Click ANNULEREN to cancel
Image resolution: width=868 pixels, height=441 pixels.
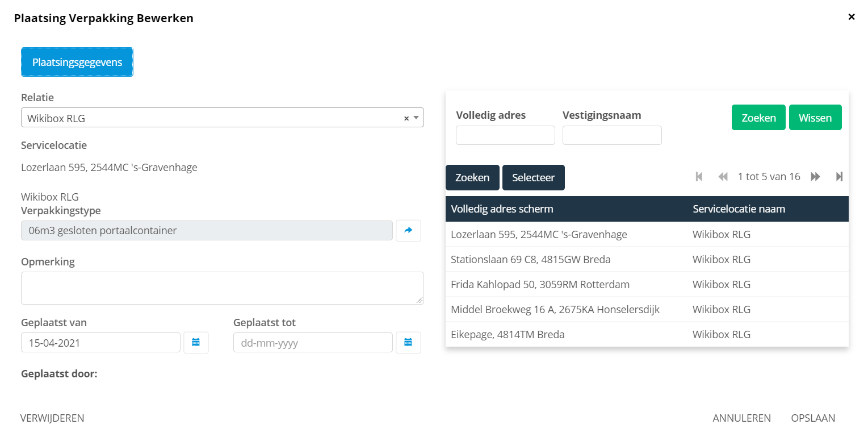tap(742, 418)
